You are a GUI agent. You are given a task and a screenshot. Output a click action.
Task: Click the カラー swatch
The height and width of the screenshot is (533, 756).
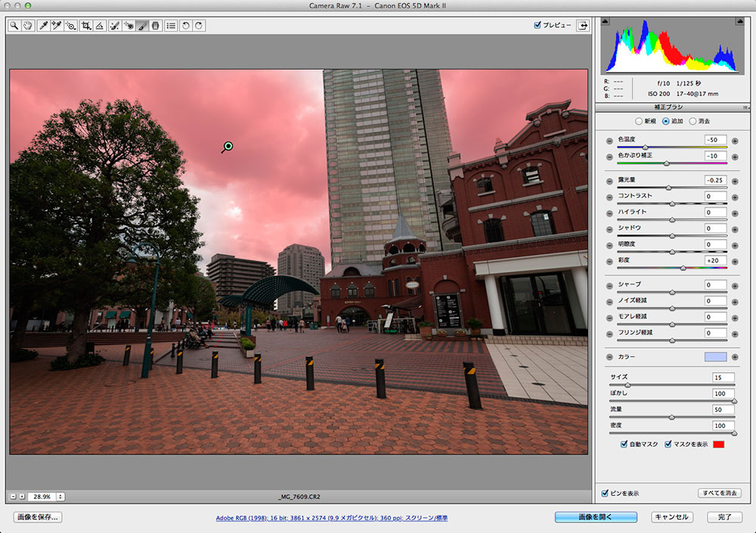pyautogui.click(x=715, y=357)
